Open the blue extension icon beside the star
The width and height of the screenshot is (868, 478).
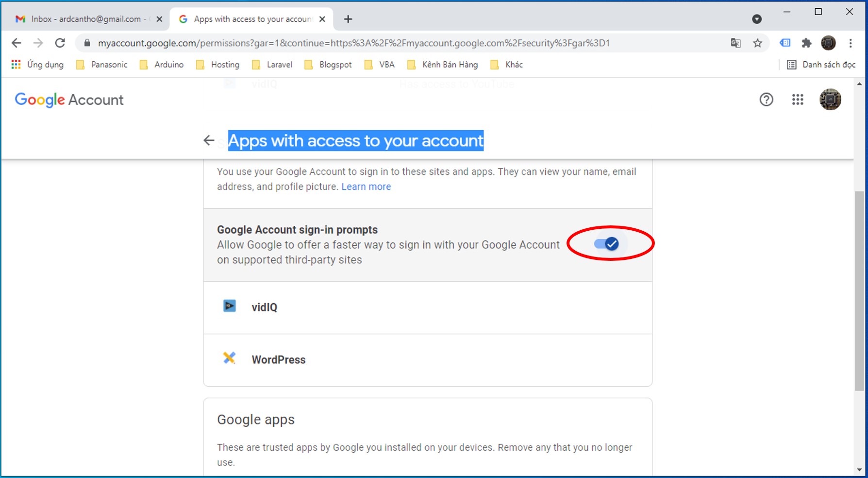(x=785, y=43)
